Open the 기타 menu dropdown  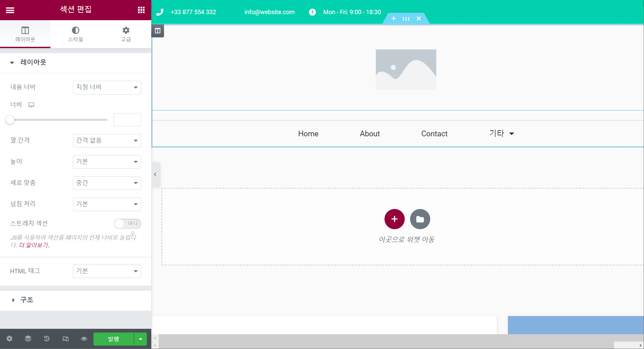[x=501, y=134]
